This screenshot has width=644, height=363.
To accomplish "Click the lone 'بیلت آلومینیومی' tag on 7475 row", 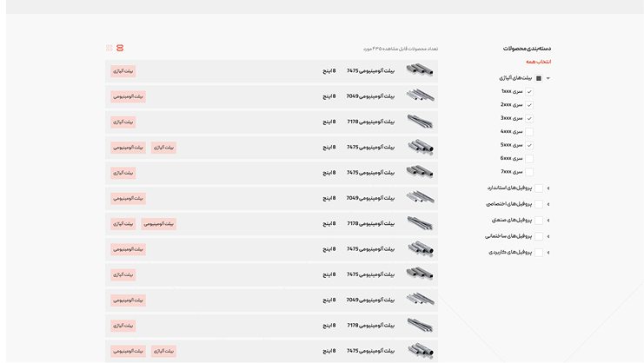I will (x=128, y=249).
